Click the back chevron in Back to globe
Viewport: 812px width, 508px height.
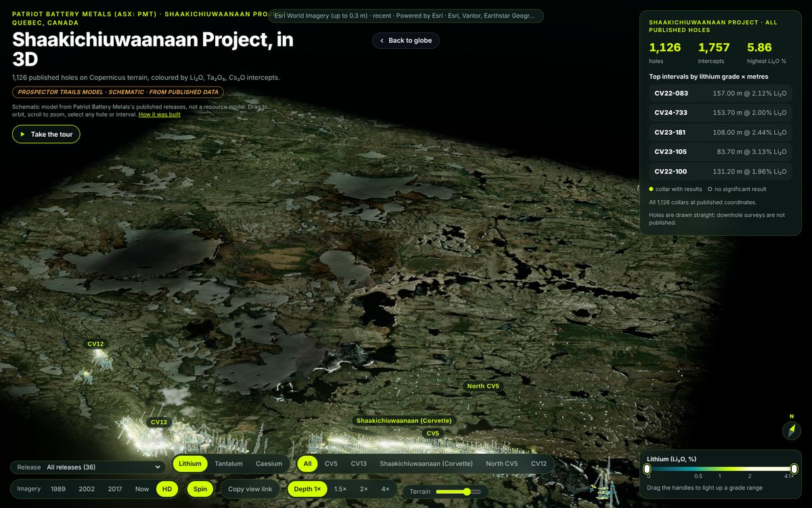tap(382, 41)
